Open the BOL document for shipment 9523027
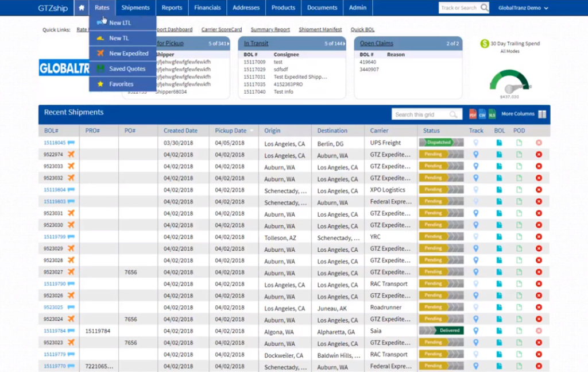The image size is (588, 372). coord(499,272)
